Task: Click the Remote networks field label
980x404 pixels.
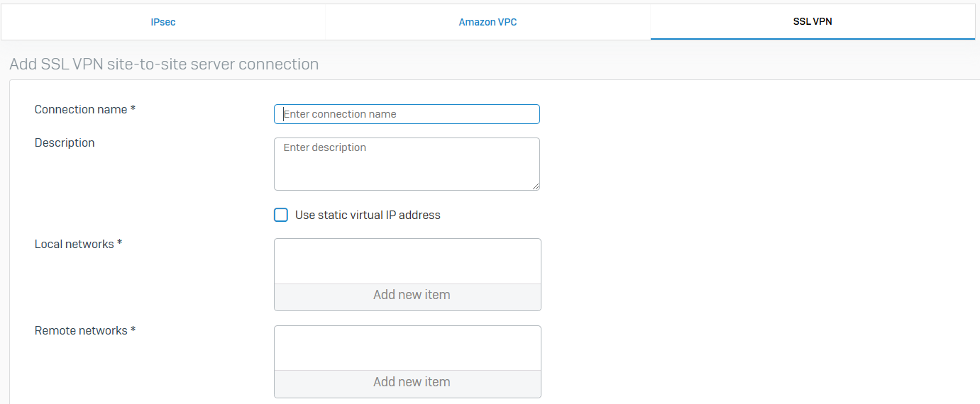Action: [x=81, y=330]
